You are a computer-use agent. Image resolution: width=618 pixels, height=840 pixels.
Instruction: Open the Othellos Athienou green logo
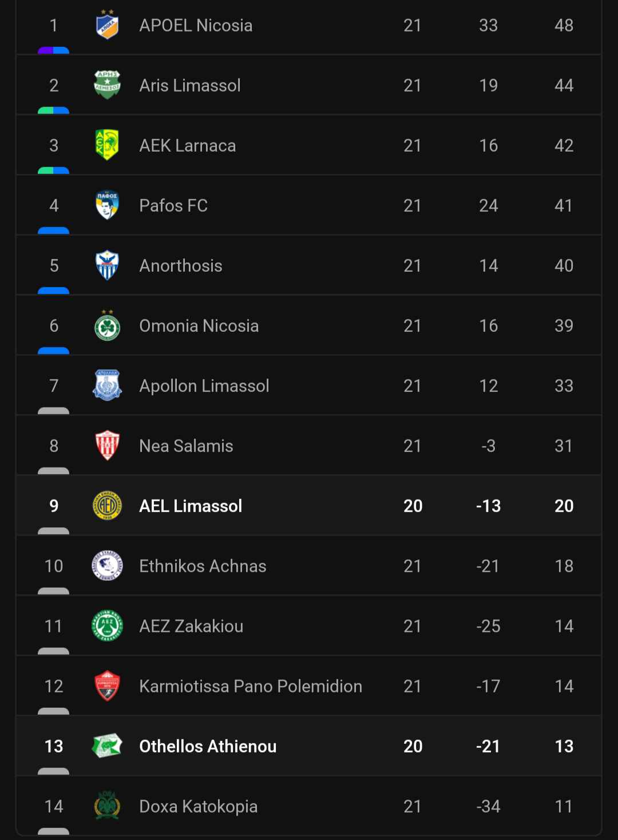(x=107, y=746)
